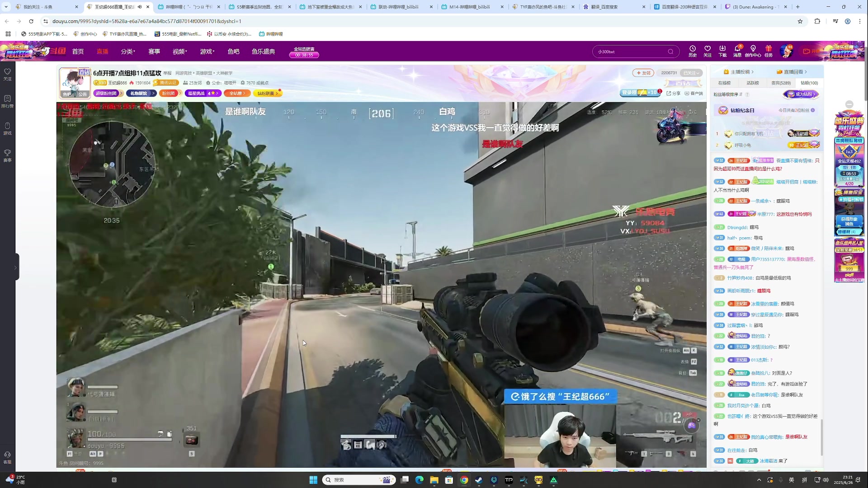Image resolution: width=868 pixels, height=488 pixels.
Task: Switch to 活跃榜 tab
Action: pos(753,83)
